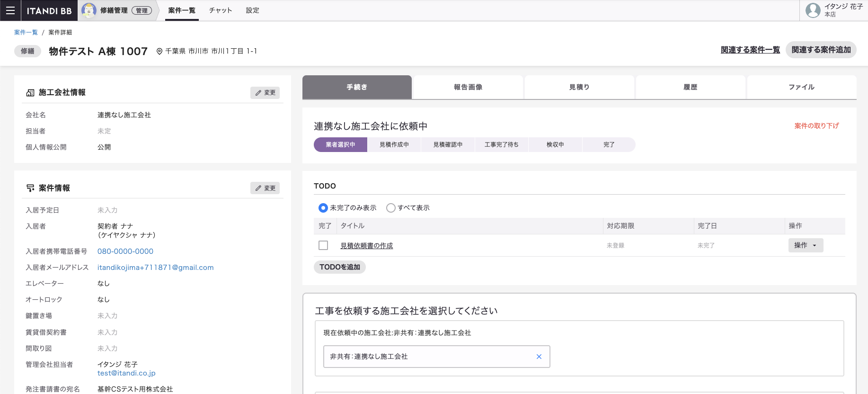Click the TODOを追加 button
The width and height of the screenshot is (868, 394).
tap(340, 267)
